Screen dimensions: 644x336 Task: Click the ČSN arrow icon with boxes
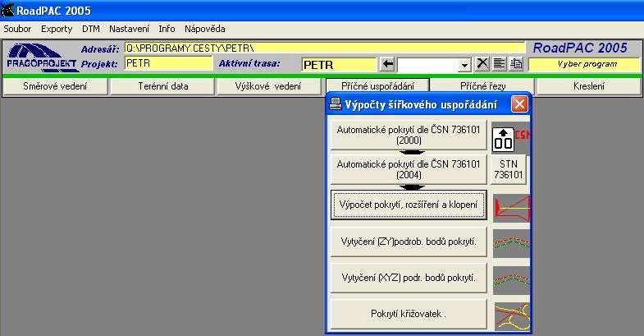pyautogui.click(x=510, y=138)
